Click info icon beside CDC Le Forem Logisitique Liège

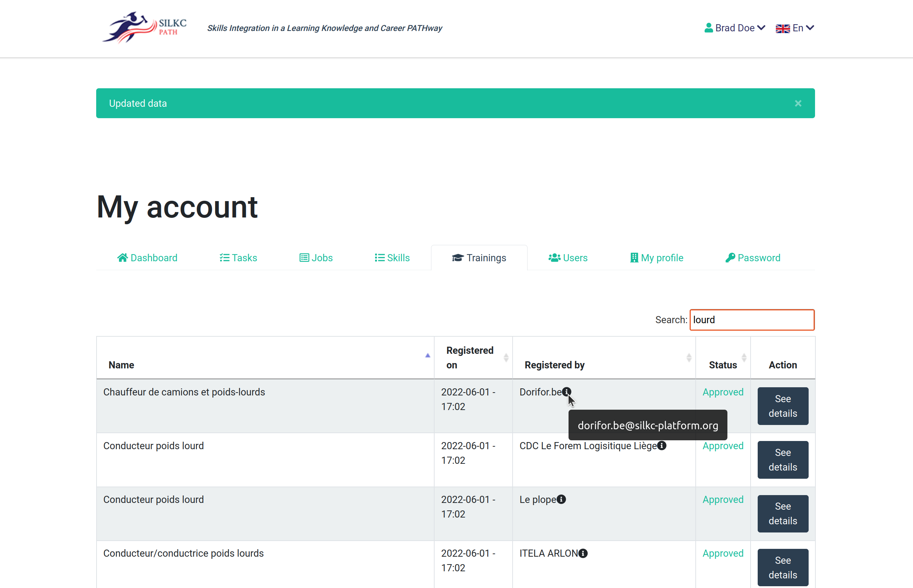point(662,446)
